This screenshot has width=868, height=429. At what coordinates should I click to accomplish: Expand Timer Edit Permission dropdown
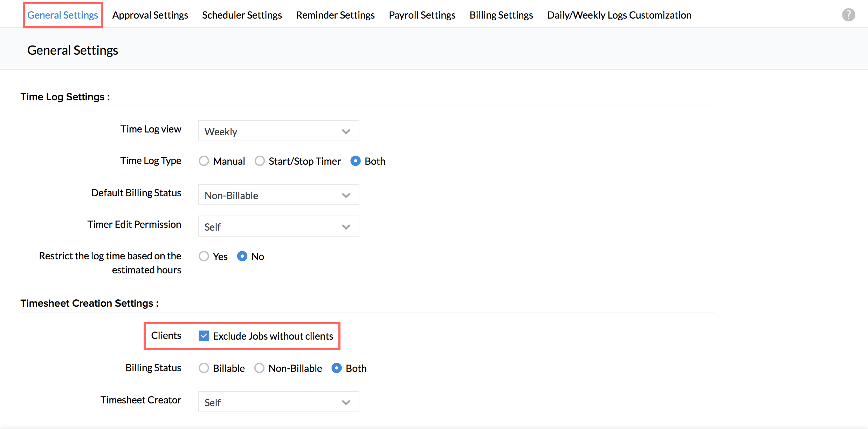pyautogui.click(x=278, y=227)
